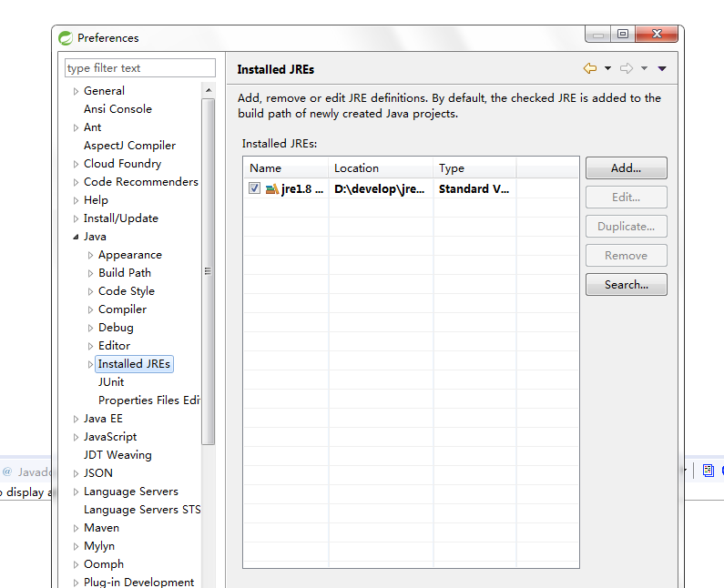
Task: Expand the Editor node under Java
Action: pos(90,346)
